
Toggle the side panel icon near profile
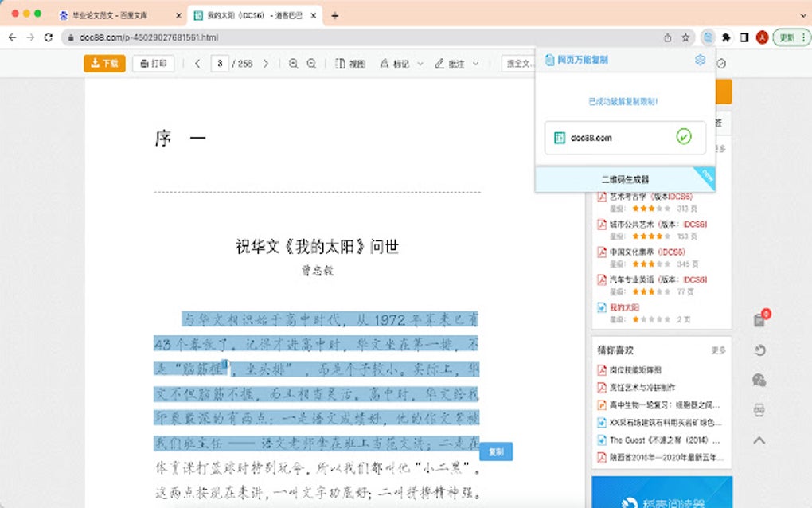click(x=744, y=37)
